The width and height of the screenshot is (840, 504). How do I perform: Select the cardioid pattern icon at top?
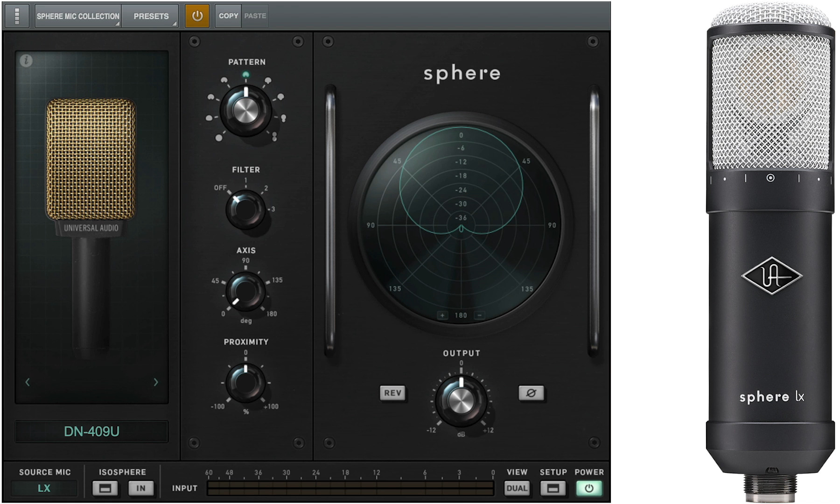246,75
